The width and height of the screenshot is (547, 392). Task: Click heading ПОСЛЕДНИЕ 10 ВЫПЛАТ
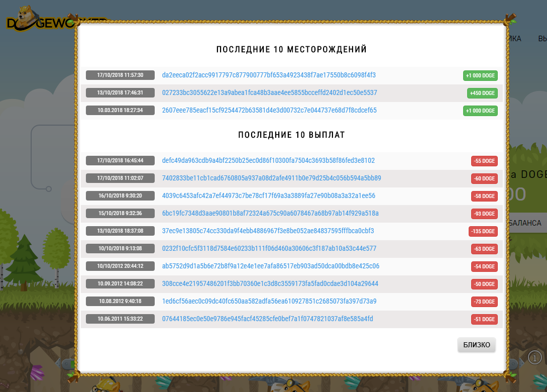292,135
